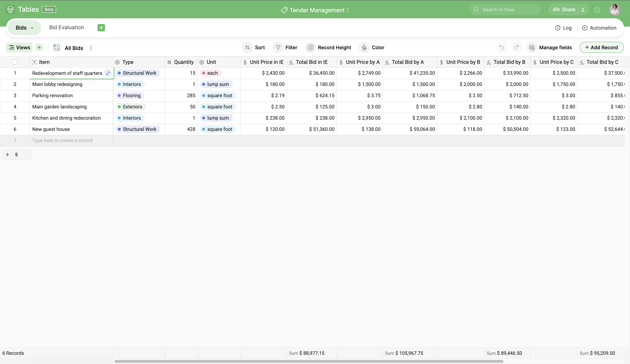630x364 pixels.
Task: Open the Sum summary for Total Bid by B
Action: 507,353
